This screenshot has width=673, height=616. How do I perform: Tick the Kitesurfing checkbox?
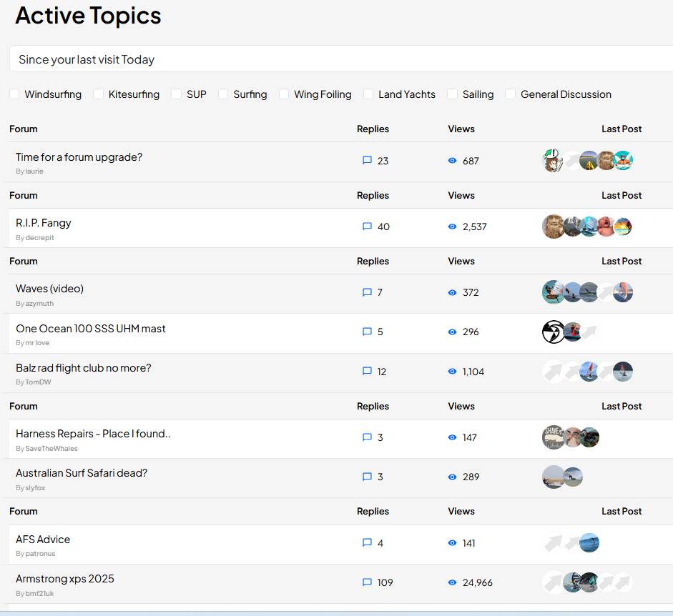(x=99, y=94)
